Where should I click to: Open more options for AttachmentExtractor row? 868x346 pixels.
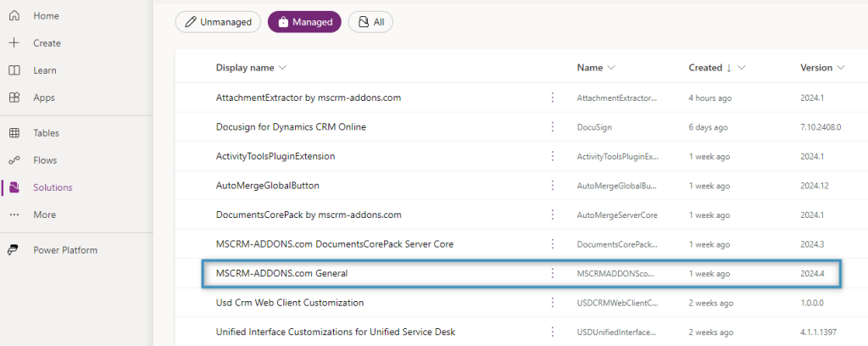point(552,98)
